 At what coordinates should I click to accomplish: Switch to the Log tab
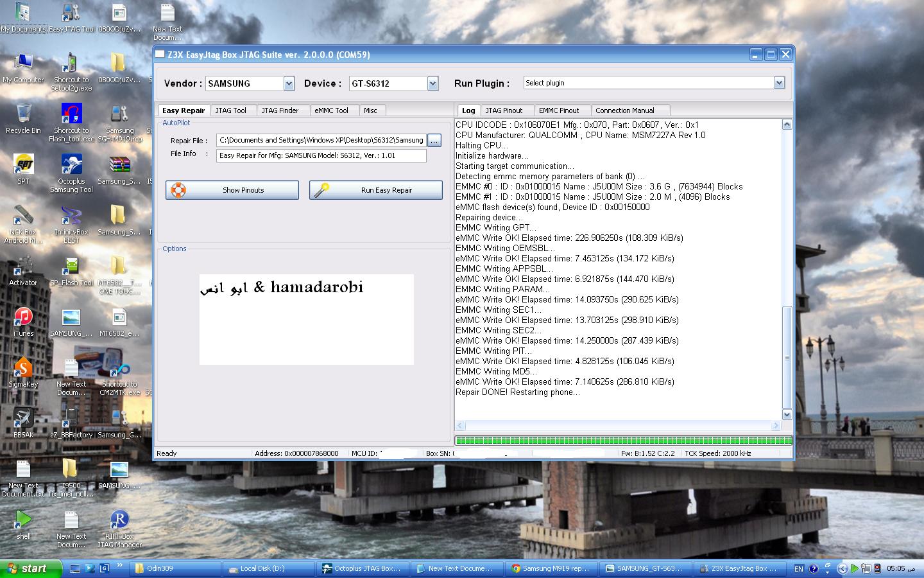469,110
